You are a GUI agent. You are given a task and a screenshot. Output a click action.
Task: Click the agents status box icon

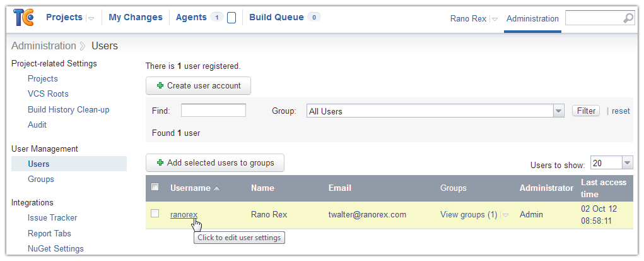click(x=231, y=18)
